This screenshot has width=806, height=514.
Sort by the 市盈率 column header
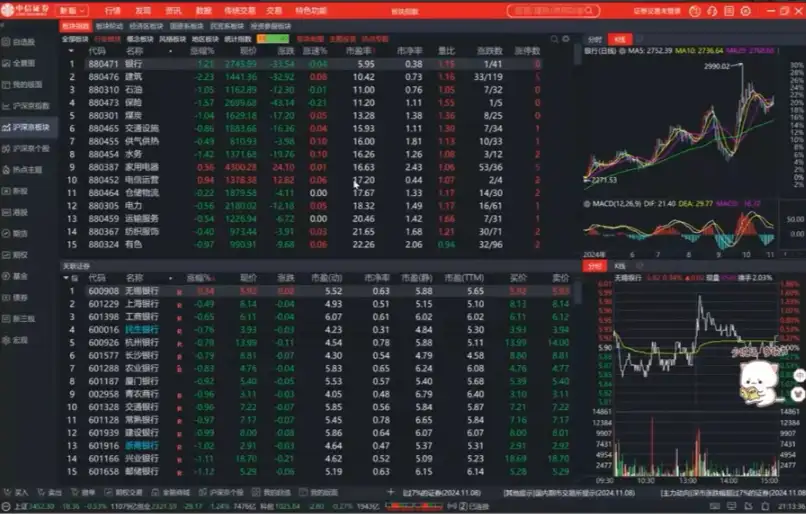coord(359,50)
